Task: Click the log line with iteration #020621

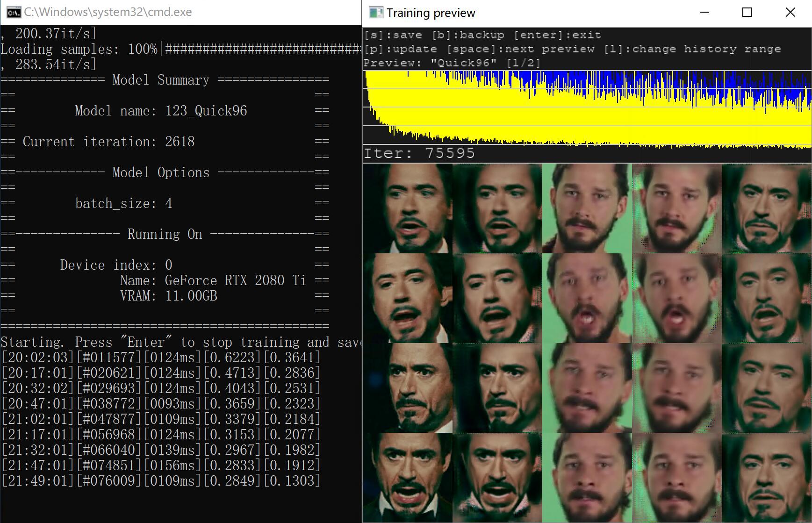Action: click(161, 373)
